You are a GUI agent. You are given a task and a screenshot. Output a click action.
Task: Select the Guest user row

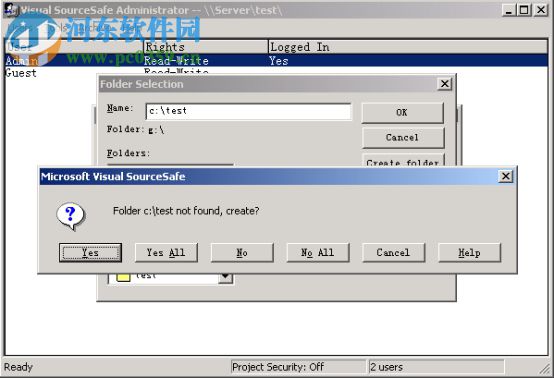[277, 72]
